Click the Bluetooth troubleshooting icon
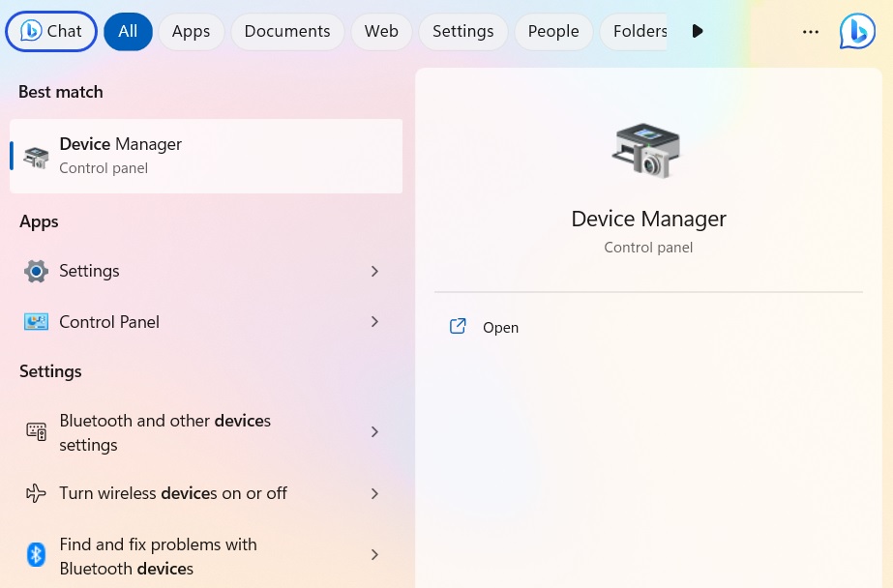 coord(36,554)
